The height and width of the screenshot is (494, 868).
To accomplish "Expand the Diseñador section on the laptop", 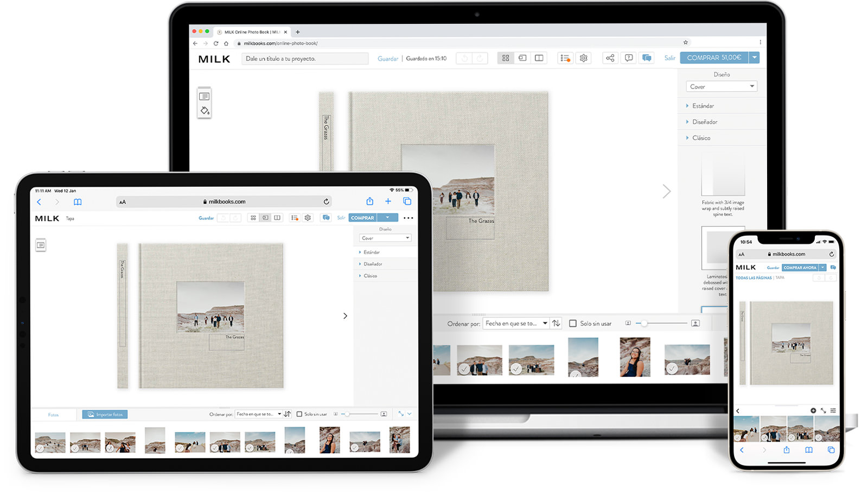I will 705,122.
